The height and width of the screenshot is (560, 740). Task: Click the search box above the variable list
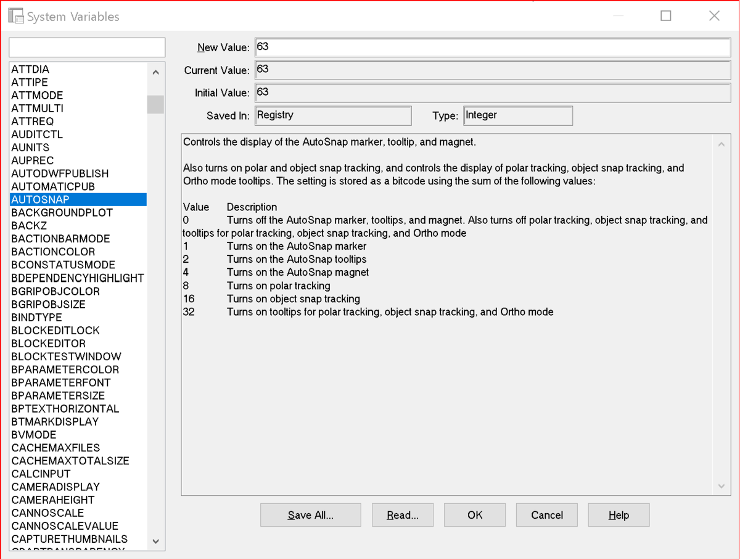(87, 47)
